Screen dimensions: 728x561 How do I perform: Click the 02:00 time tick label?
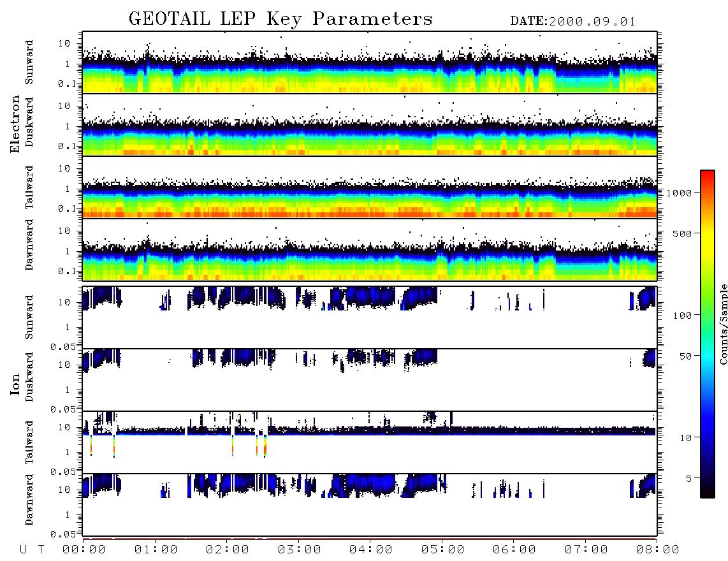pyautogui.click(x=228, y=550)
